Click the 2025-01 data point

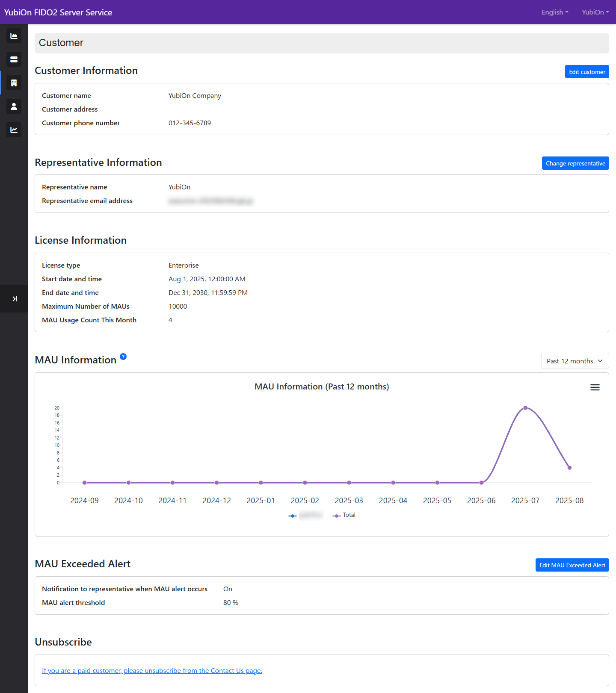pyautogui.click(x=261, y=483)
